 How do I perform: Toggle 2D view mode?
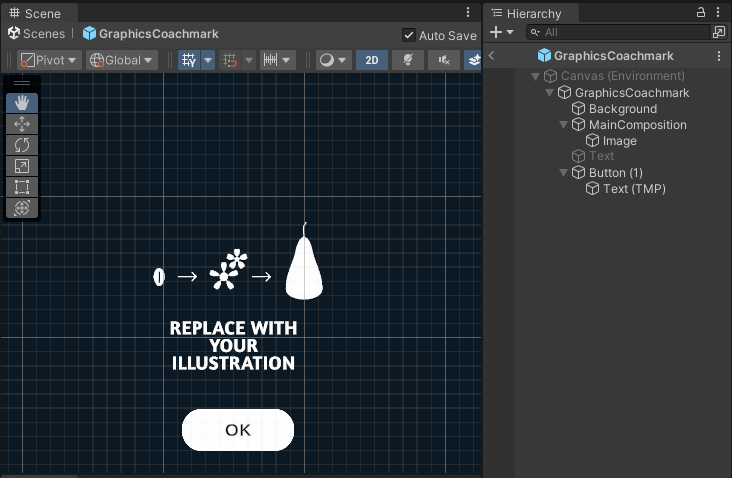pyautogui.click(x=372, y=60)
